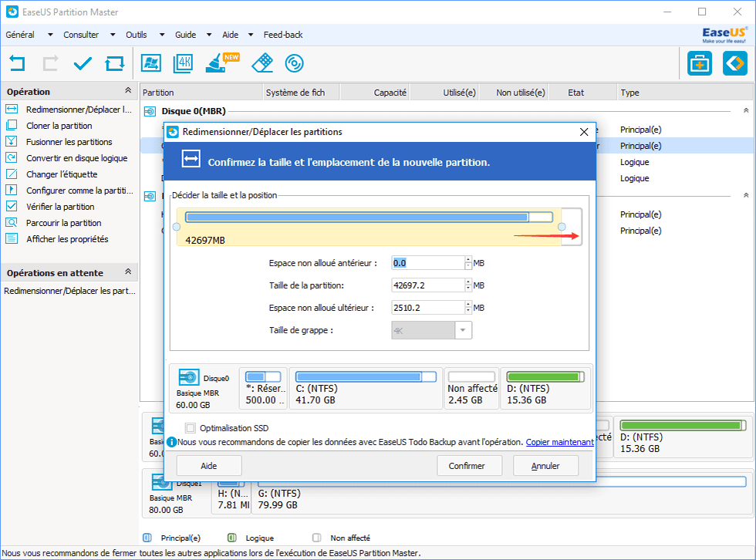The image size is (756, 560).
Task: Adjust the Espace non alloué antérieur stepper arrows
Action: coord(468,263)
